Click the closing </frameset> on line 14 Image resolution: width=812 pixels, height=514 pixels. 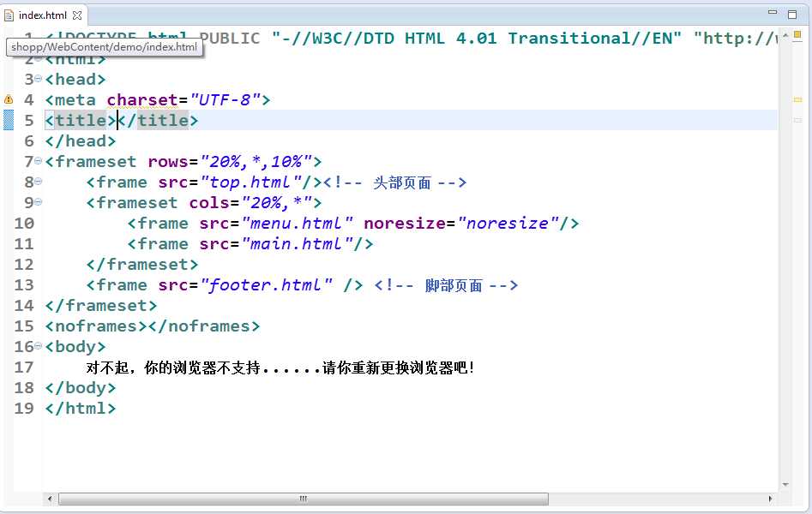tap(101, 305)
